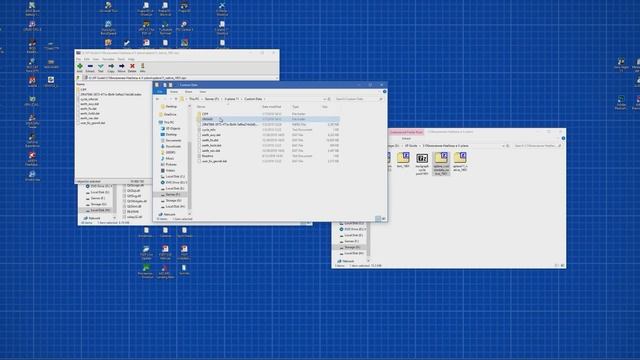Sort by Date modified column
The image size is (640, 360).
click(x=271, y=107)
